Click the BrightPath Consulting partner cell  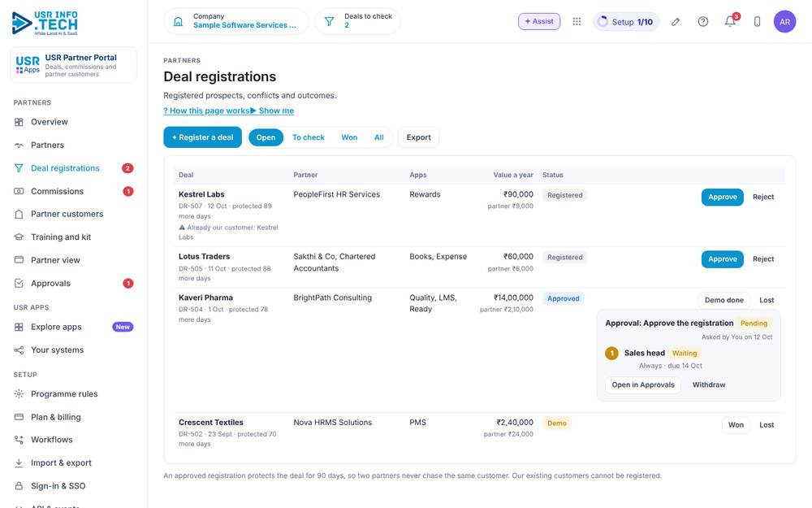[x=332, y=297]
